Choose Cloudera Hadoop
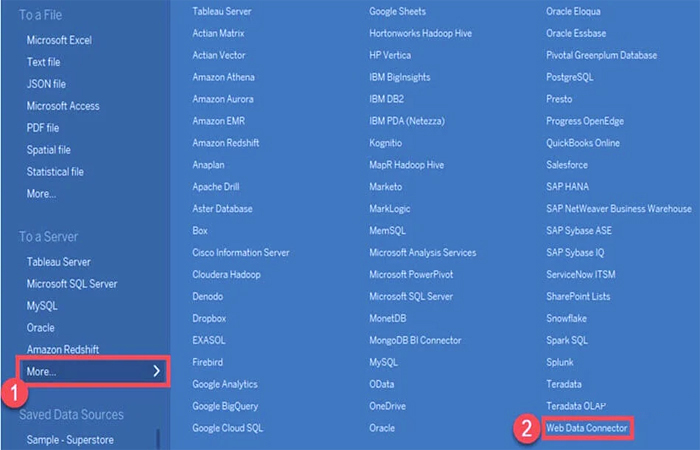Screen dimensions: 700x450 (226, 275)
